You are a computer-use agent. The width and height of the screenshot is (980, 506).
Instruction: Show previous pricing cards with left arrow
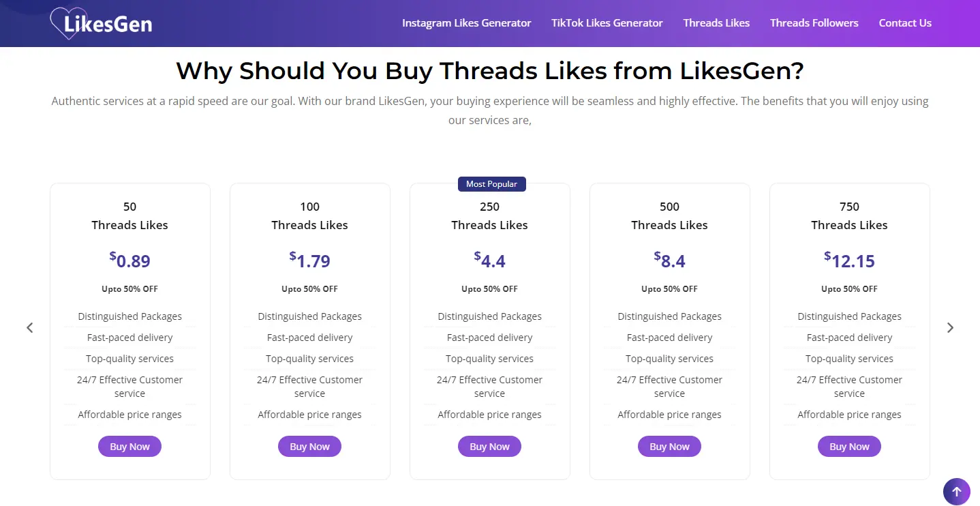tap(29, 327)
